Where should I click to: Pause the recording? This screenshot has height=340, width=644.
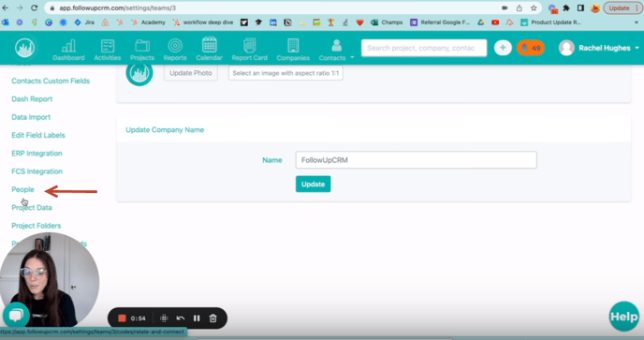[x=197, y=318]
